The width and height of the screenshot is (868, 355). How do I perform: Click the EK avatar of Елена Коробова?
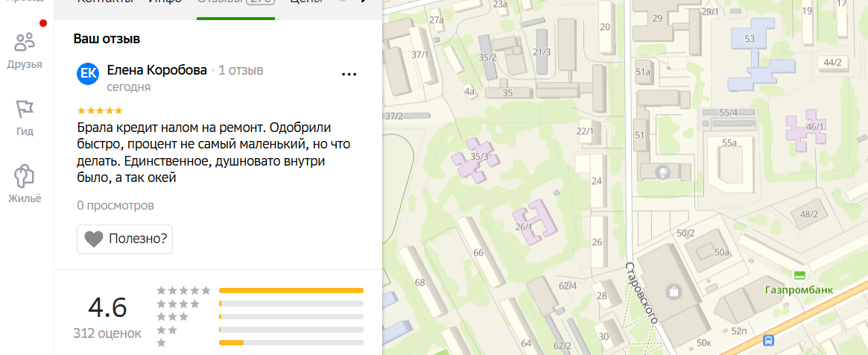click(x=87, y=74)
